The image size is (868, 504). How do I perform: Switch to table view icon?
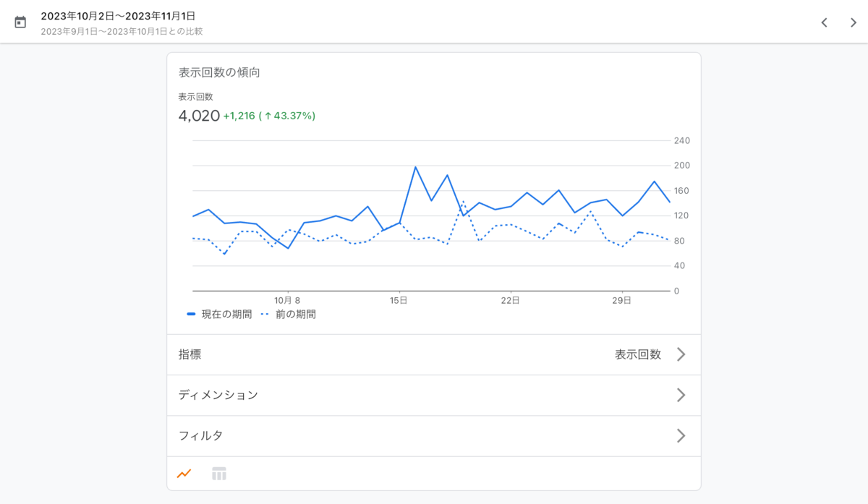click(219, 474)
